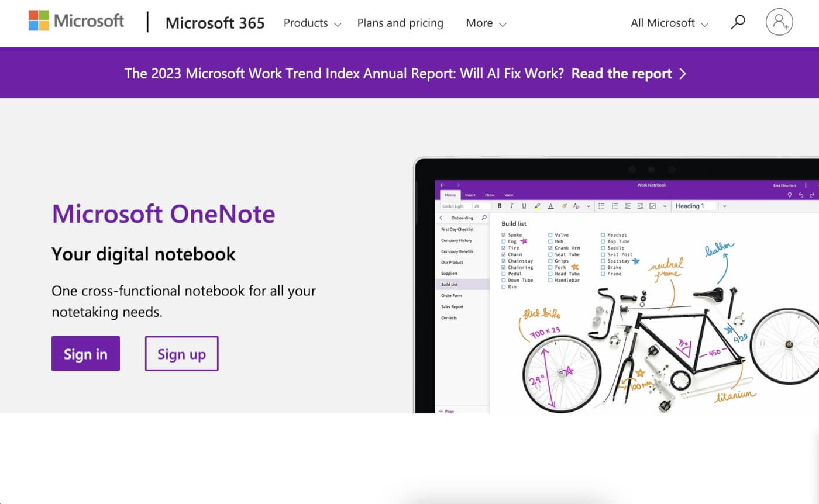The width and height of the screenshot is (819, 504).
Task: Switch to the Draw ribbon tab
Action: (x=490, y=195)
